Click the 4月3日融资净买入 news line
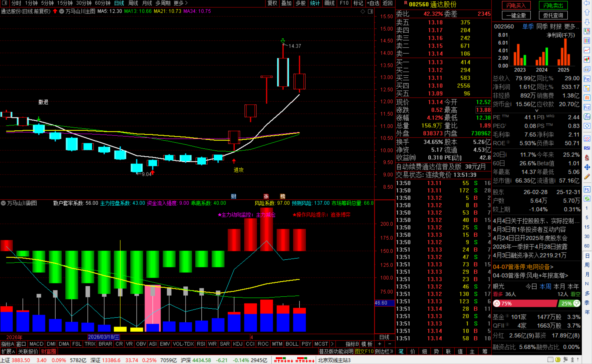 click(x=530, y=256)
